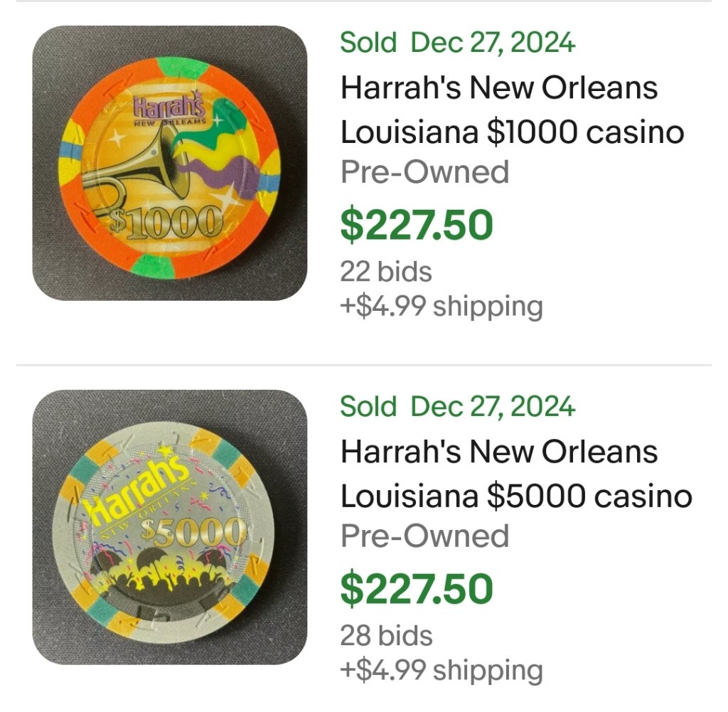Image resolution: width=728 pixels, height=712 pixels.
Task: Open the Harrah's $1000 casino listing title
Action: coord(511,110)
